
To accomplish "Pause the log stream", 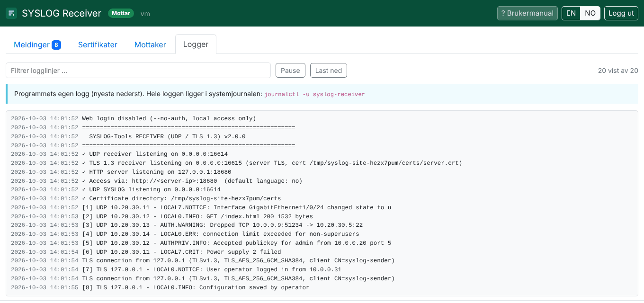I will coord(290,71).
